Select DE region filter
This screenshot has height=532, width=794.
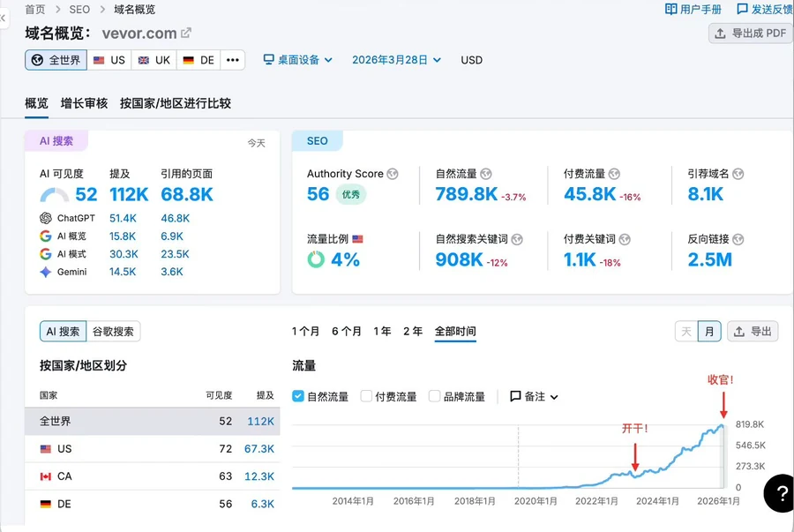point(198,60)
